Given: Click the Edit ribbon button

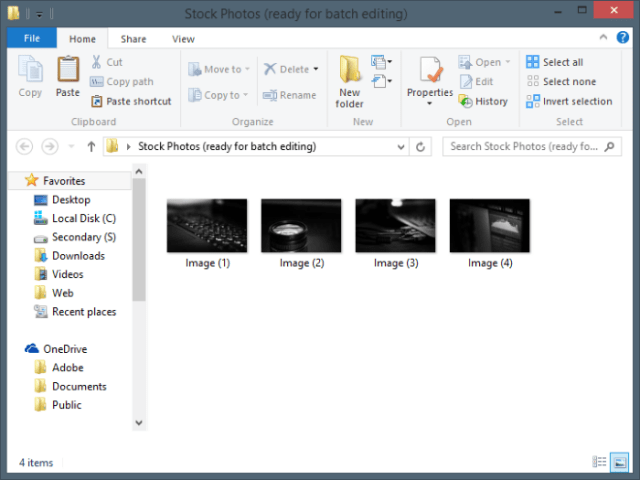Looking at the screenshot, I should 476,82.
